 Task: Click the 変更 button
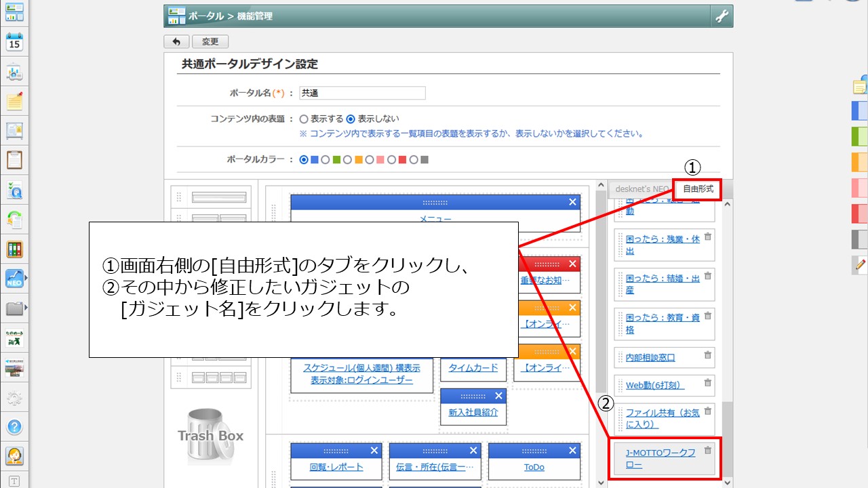click(x=210, y=41)
